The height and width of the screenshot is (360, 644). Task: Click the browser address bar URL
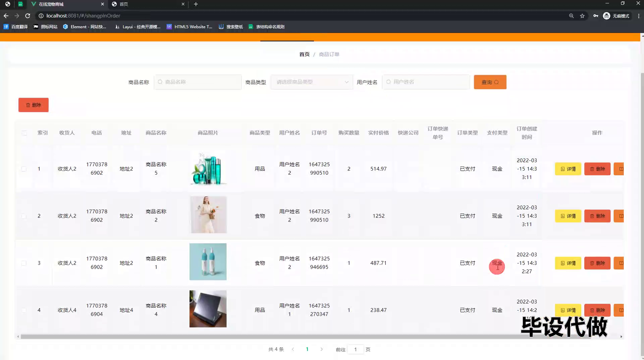83,16
